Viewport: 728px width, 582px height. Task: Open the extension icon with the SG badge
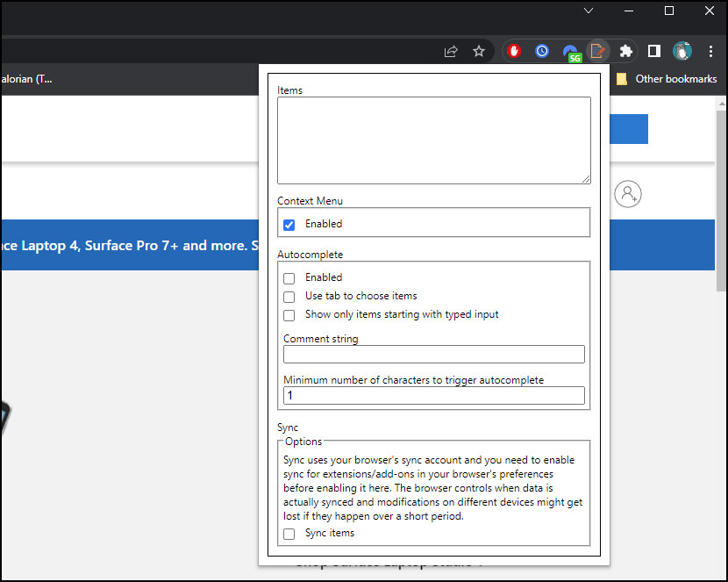click(x=571, y=51)
